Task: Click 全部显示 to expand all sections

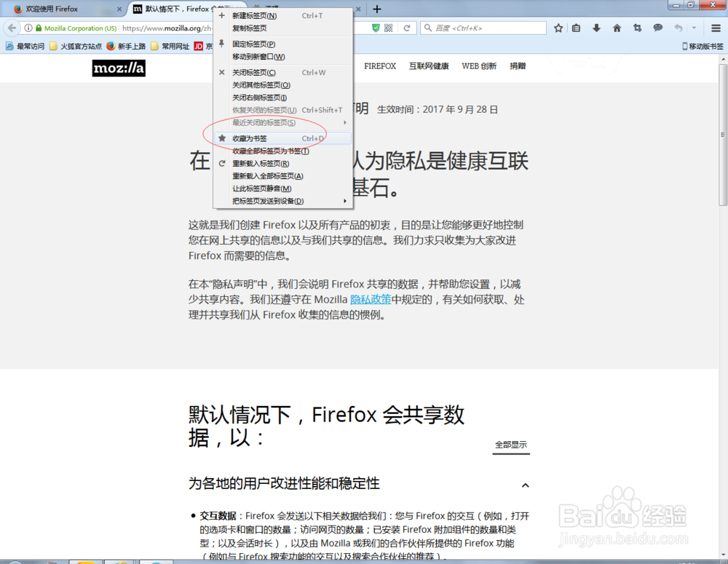Action: point(511,445)
